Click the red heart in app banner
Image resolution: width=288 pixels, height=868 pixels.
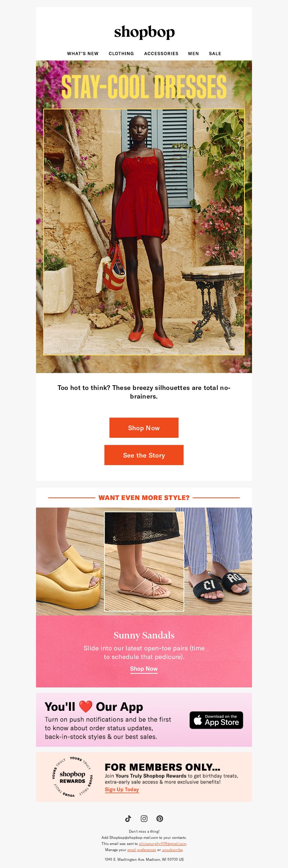(86, 706)
